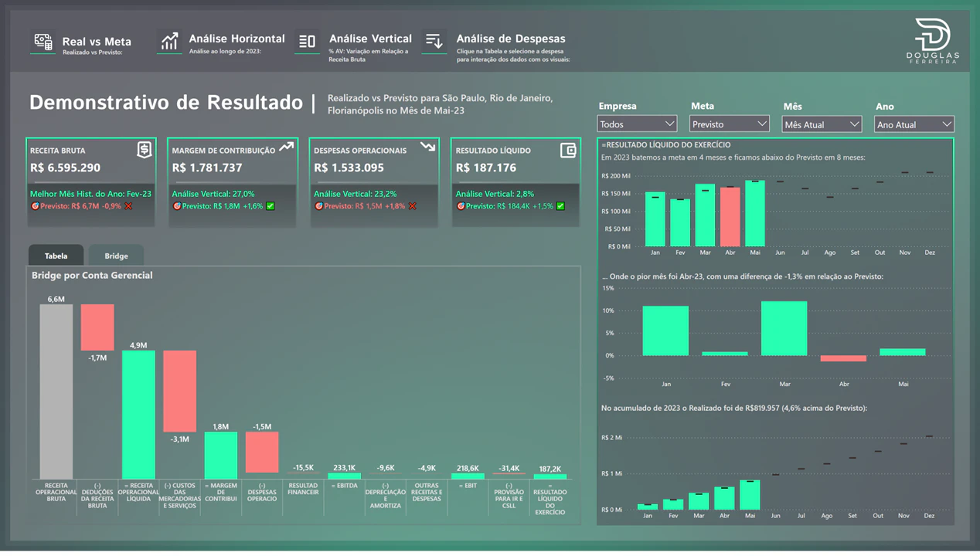Click the target icon in Receita Bruta card

point(35,206)
